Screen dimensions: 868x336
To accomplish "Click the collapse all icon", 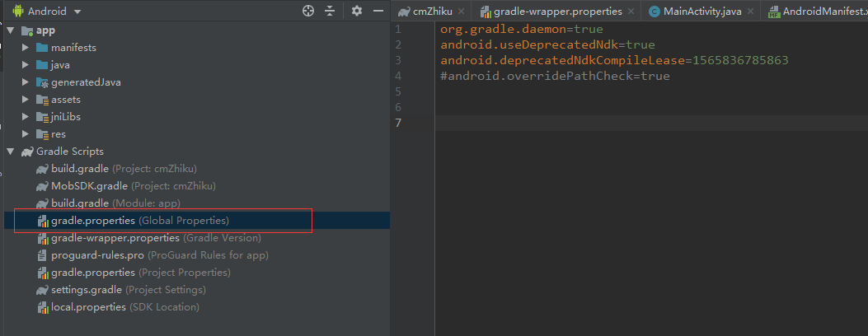I will (x=330, y=11).
